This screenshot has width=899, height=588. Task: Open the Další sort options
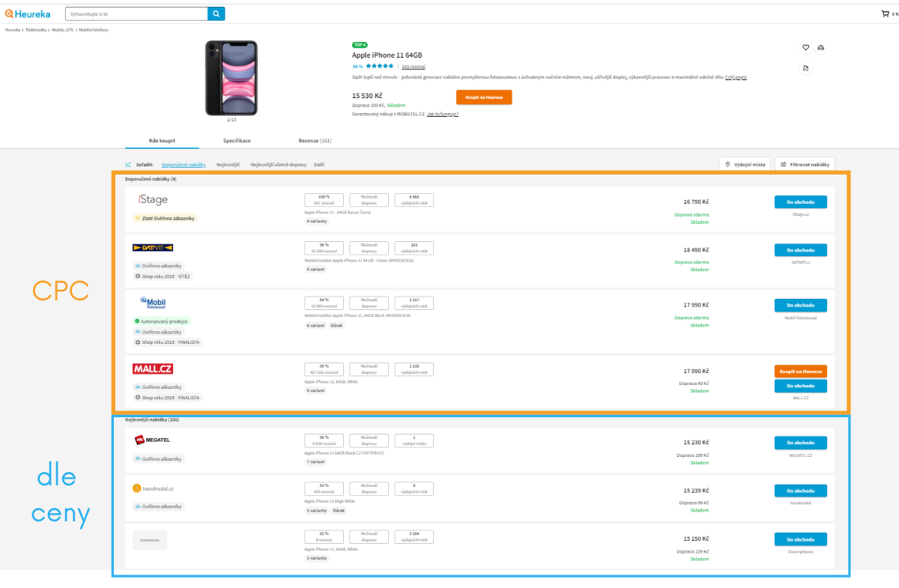[x=319, y=164]
